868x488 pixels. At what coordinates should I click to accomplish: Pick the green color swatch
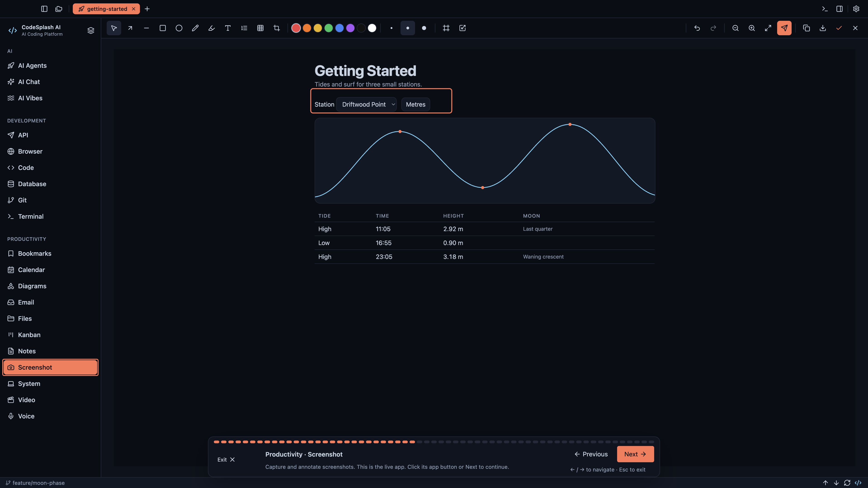pos(328,28)
